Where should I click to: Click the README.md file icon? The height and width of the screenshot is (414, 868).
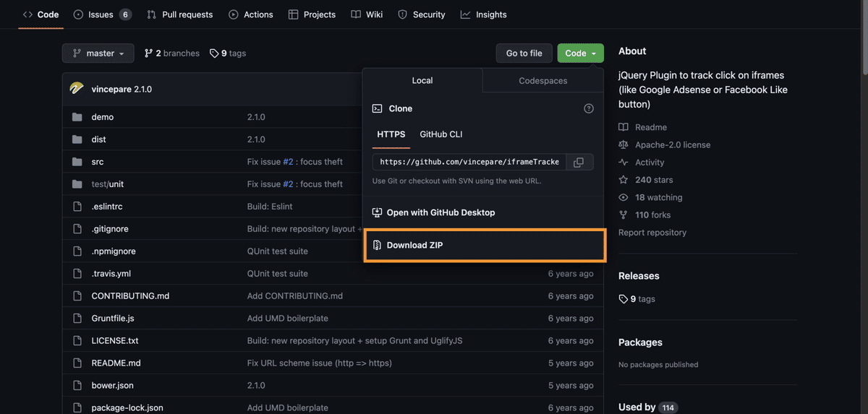(x=77, y=363)
